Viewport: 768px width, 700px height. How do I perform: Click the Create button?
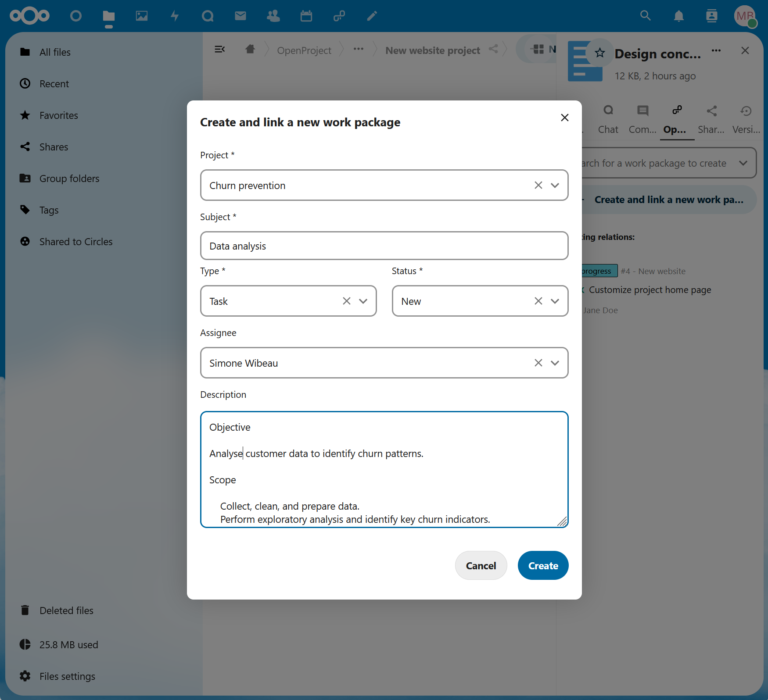(543, 565)
